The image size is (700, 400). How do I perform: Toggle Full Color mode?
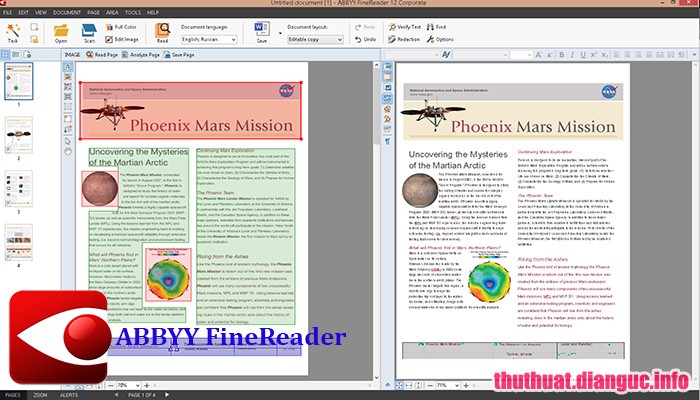click(x=121, y=27)
